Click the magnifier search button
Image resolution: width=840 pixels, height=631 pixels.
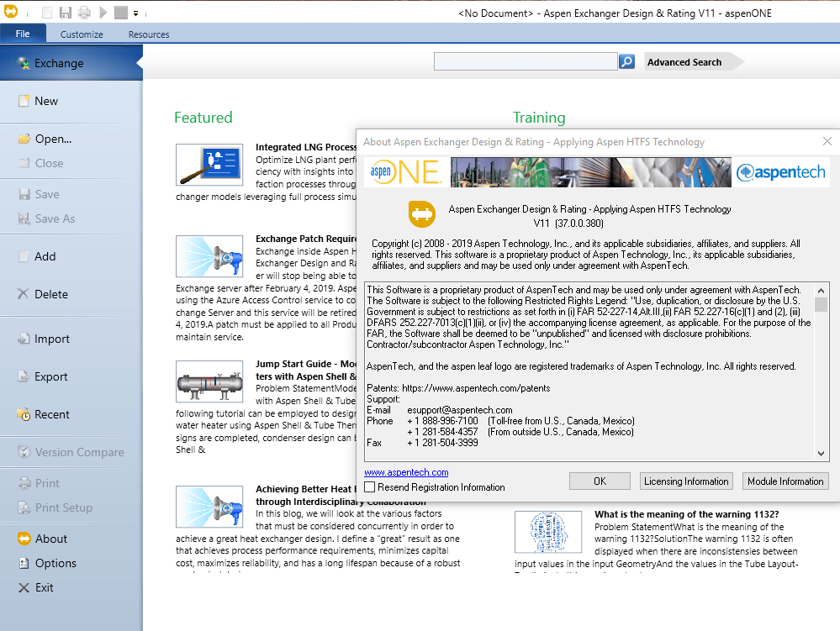626,61
